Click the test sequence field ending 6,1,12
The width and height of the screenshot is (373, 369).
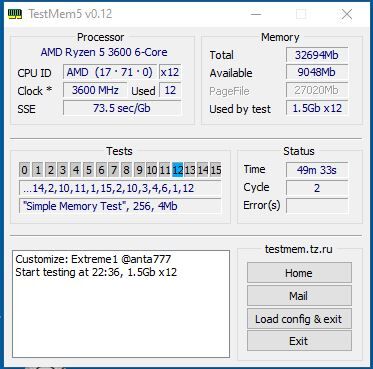120,188
